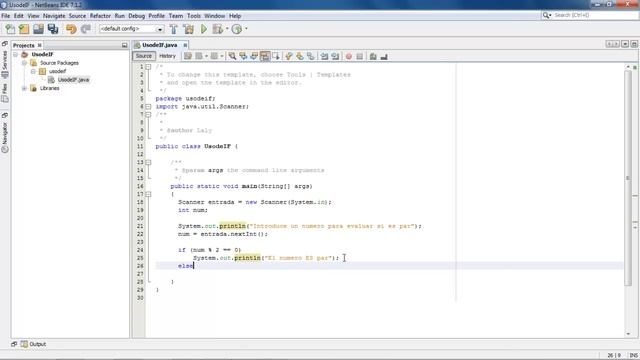Collapse the comment fold at line 1
The height and width of the screenshot is (360, 640).
[149, 67]
